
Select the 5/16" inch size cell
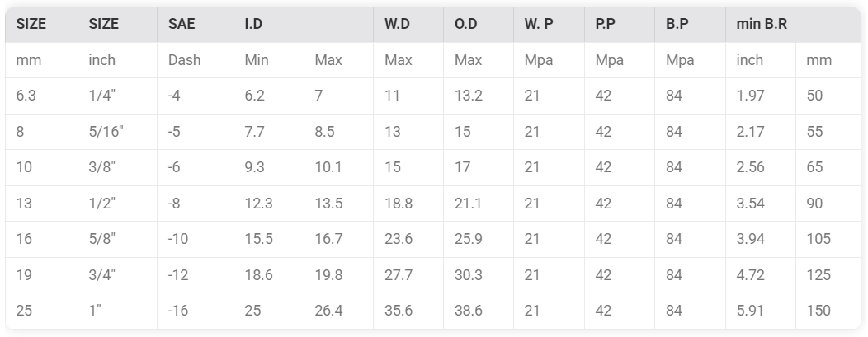[x=117, y=132]
